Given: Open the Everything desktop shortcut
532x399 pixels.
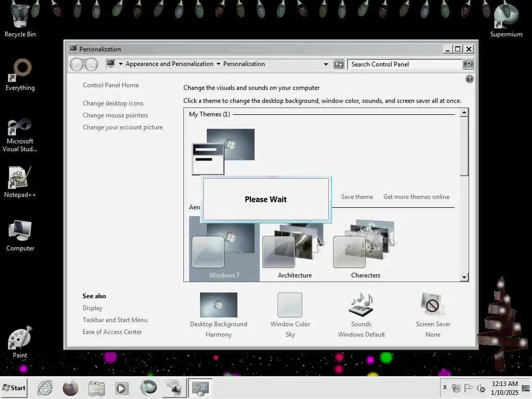Looking at the screenshot, I should coord(20,75).
